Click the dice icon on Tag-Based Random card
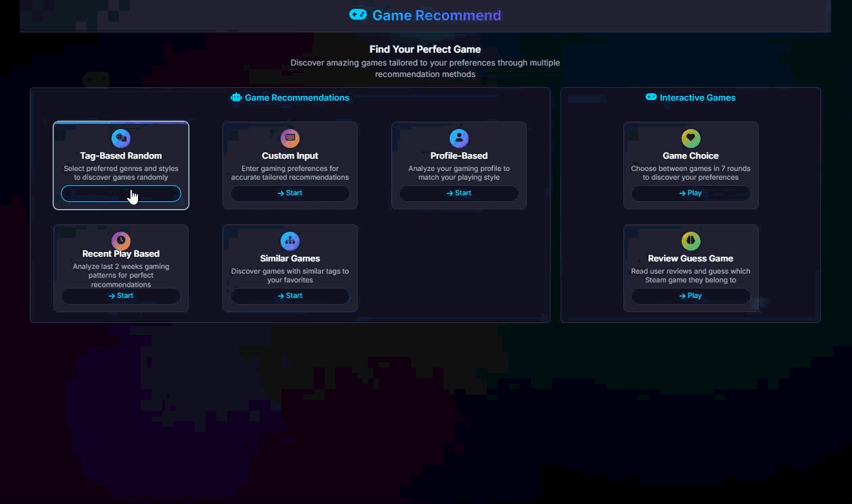This screenshot has height=504, width=852. (x=121, y=138)
